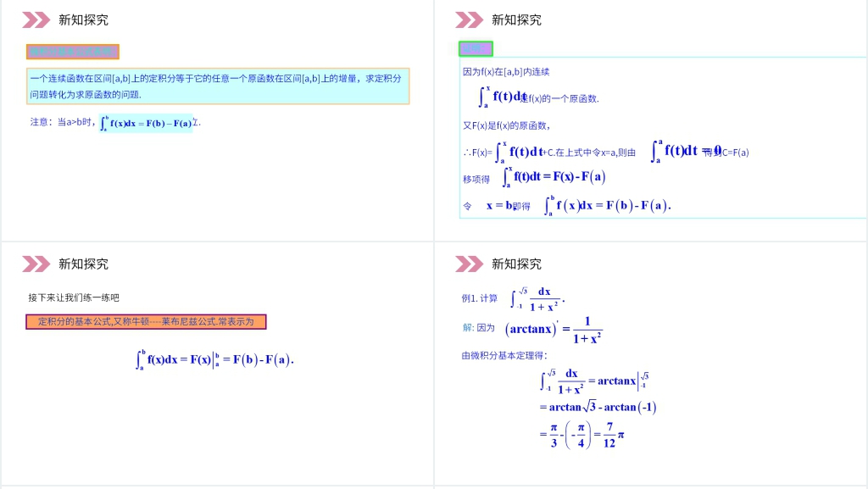868x489 pixels.
Task: Click the highlighted formula beside 注意：当a>b时
Action: click(x=146, y=123)
